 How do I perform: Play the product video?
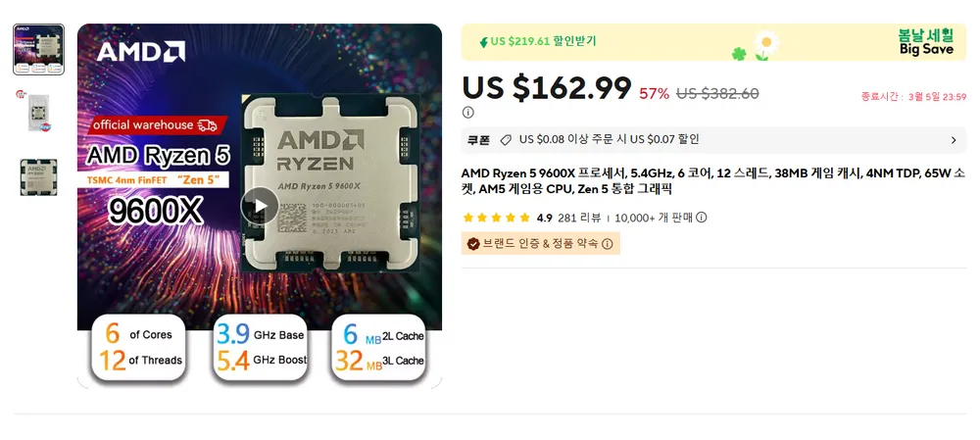[260, 206]
